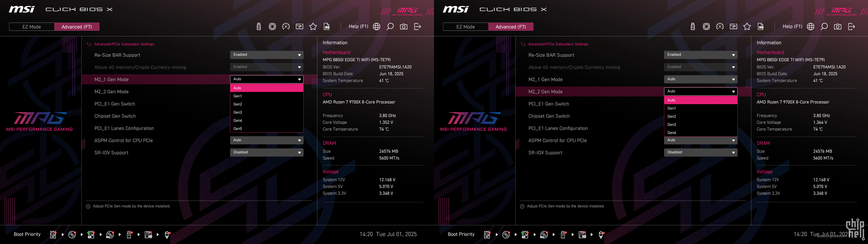The width and height of the screenshot is (868, 244).
Task: Open M-Flash USB update in left screen
Action: [x=259, y=27]
